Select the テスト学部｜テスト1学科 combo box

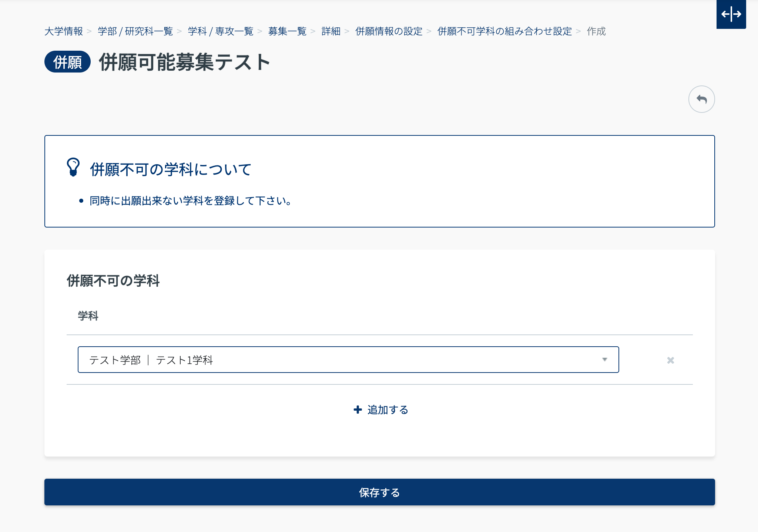coord(341,360)
